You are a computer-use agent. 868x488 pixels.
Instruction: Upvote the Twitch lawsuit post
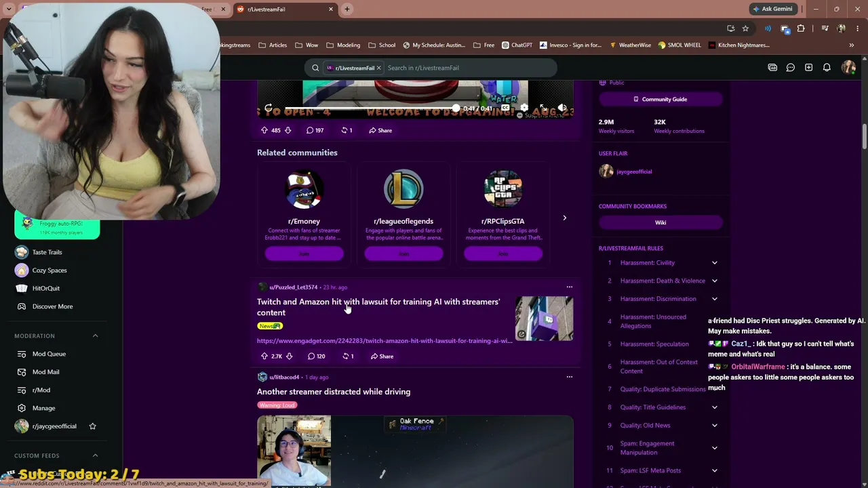pyautogui.click(x=264, y=356)
